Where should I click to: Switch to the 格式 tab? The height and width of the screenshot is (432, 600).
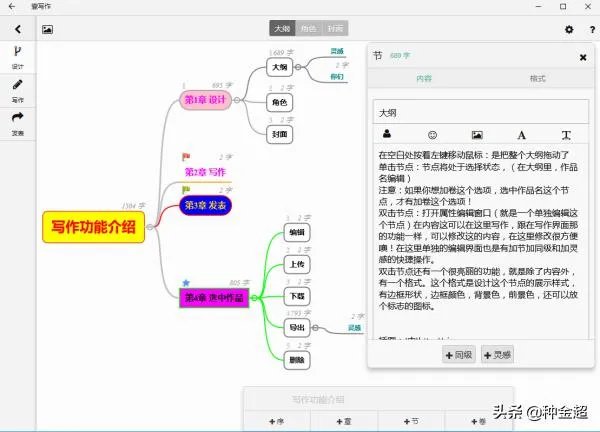coord(537,78)
